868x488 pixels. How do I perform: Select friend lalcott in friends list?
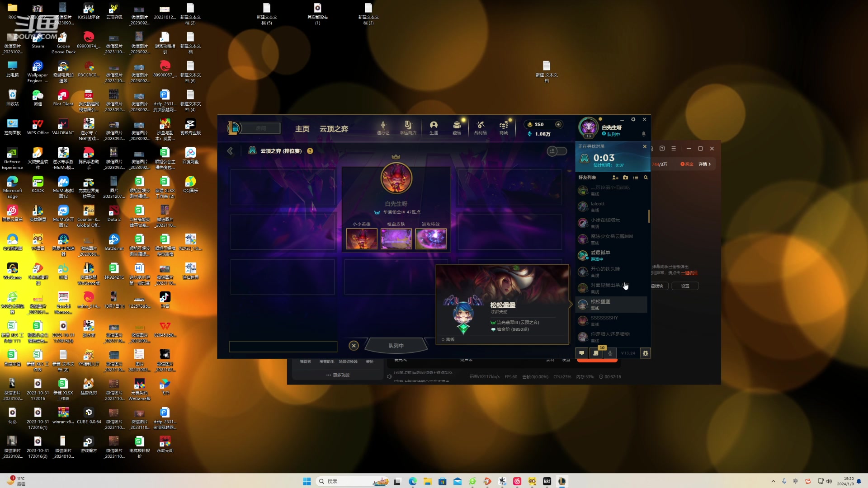(x=612, y=206)
